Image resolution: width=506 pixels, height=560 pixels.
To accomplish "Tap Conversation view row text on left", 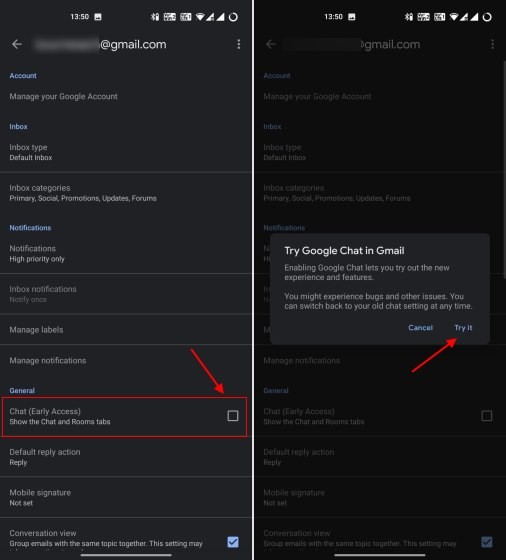I will pos(106,538).
